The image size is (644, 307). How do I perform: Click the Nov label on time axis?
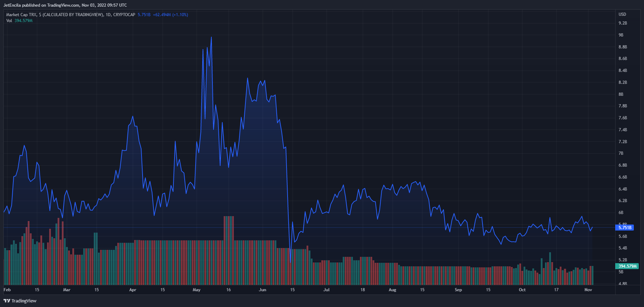[x=588, y=290]
